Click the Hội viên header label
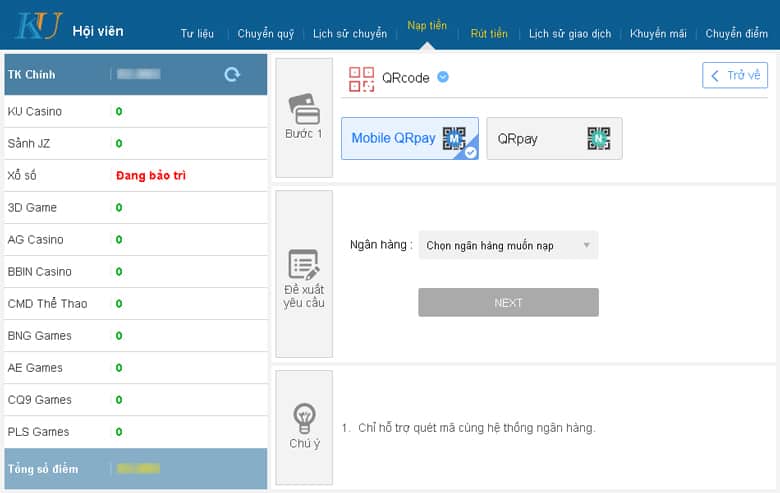Image resolution: width=780 pixels, height=493 pixels. [98, 31]
